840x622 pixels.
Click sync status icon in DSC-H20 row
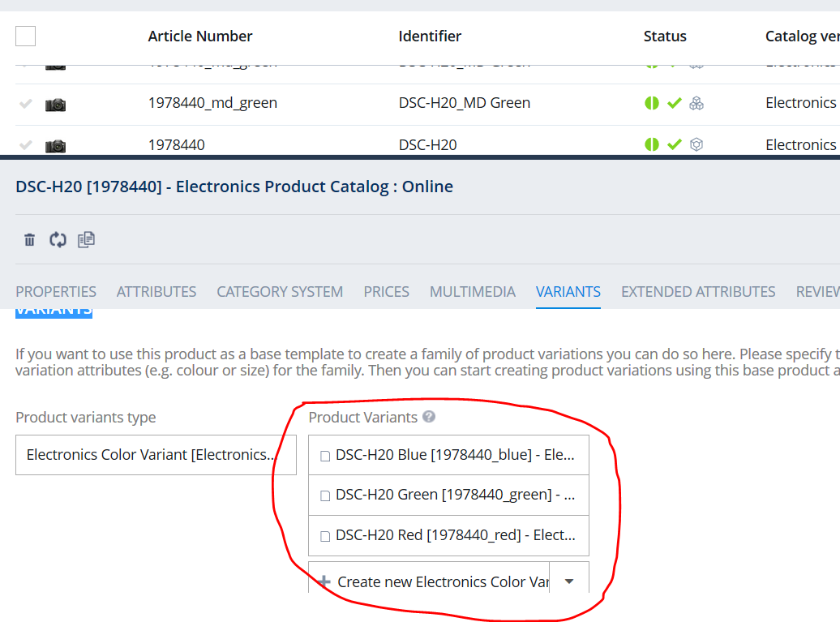pos(651,144)
